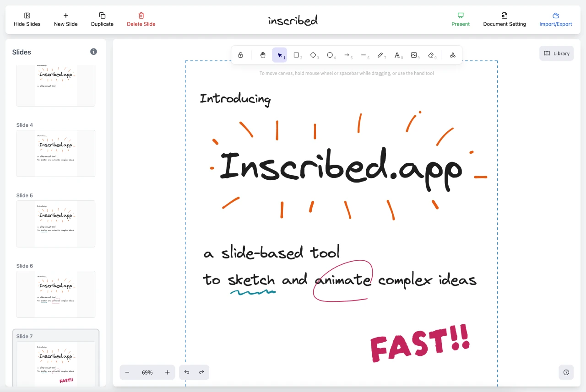This screenshot has width=586, height=392.
Task: Open Slide 5 thumbnail
Action: pyautogui.click(x=56, y=224)
